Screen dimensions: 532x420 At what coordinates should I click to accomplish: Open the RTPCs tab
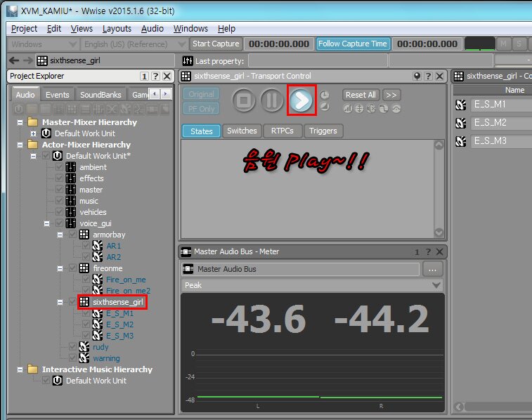(283, 131)
